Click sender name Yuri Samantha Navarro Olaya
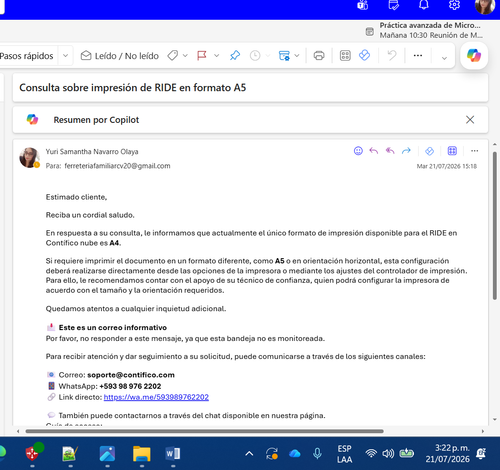Viewport: 500px width, 470px height. (92, 152)
